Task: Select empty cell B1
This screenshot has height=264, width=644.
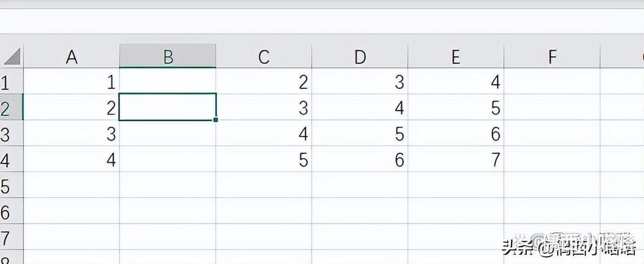Action: (x=167, y=82)
